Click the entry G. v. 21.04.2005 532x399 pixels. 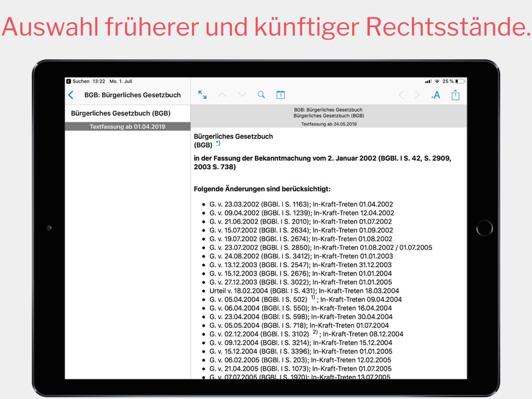pos(300,369)
